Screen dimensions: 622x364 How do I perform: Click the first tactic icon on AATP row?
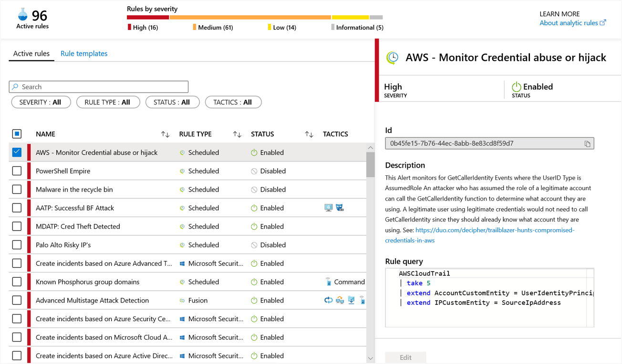[328, 208]
